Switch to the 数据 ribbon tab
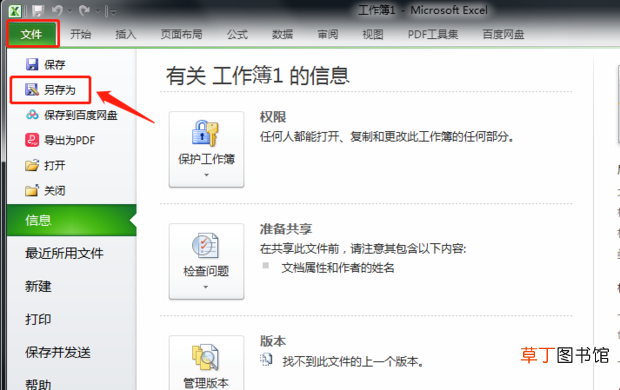The width and height of the screenshot is (620, 390). tap(282, 34)
